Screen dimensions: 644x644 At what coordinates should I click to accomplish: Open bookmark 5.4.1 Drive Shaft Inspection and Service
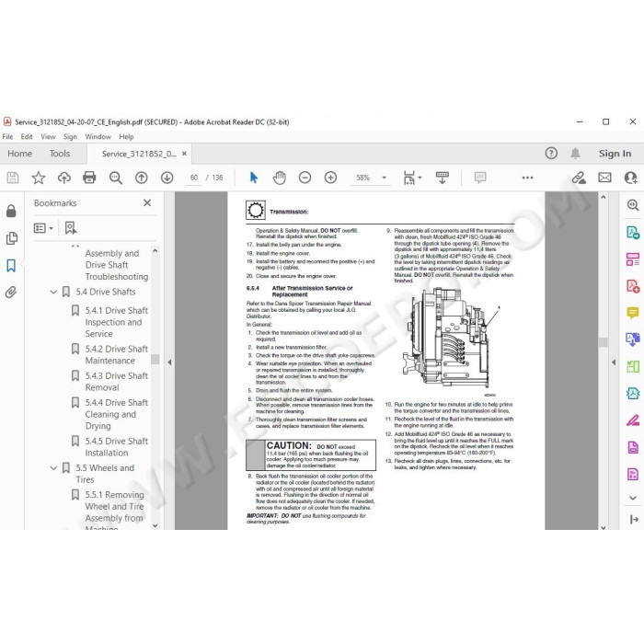click(x=116, y=322)
